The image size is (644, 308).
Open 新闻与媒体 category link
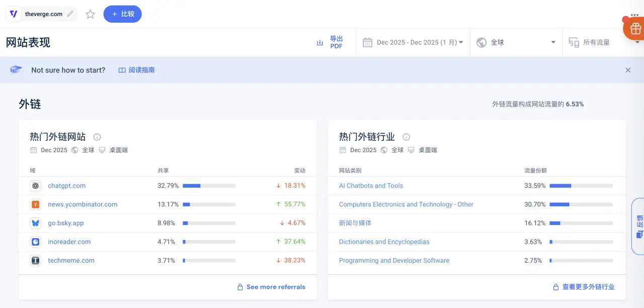[355, 223]
